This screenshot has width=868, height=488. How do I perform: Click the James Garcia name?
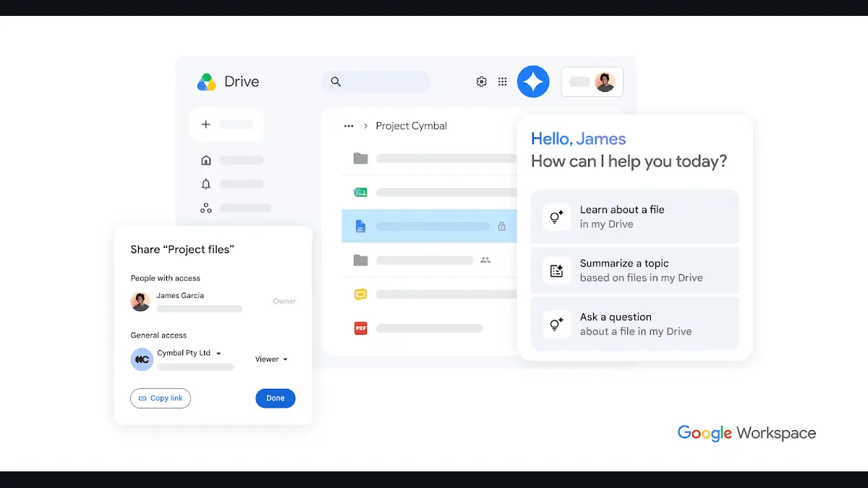coord(180,295)
